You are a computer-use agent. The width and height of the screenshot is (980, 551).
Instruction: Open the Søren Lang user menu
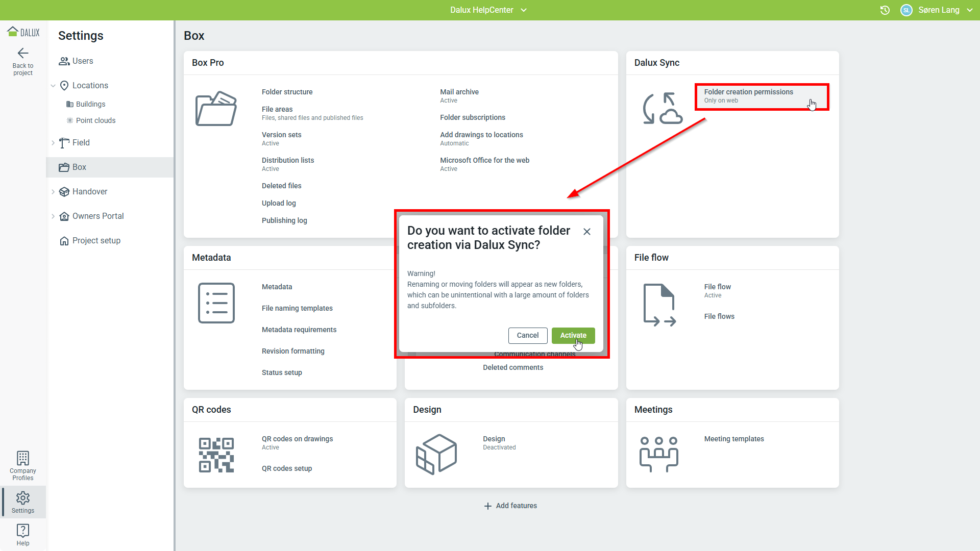(944, 10)
